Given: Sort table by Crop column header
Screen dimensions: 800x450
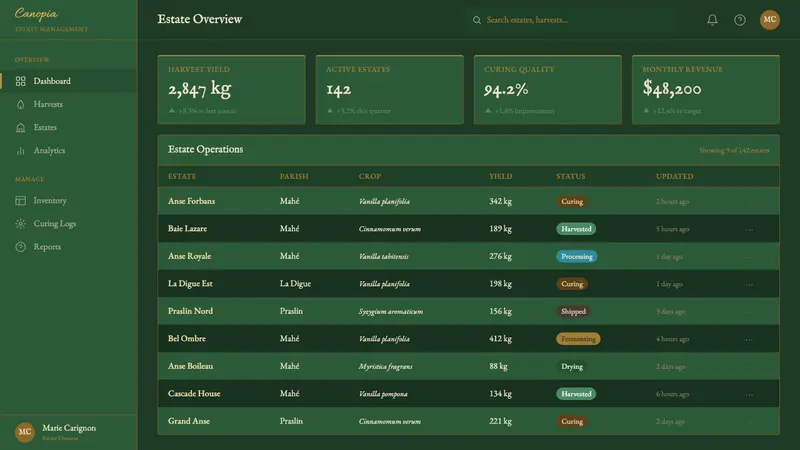Looking at the screenshot, I should click(370, 177).
